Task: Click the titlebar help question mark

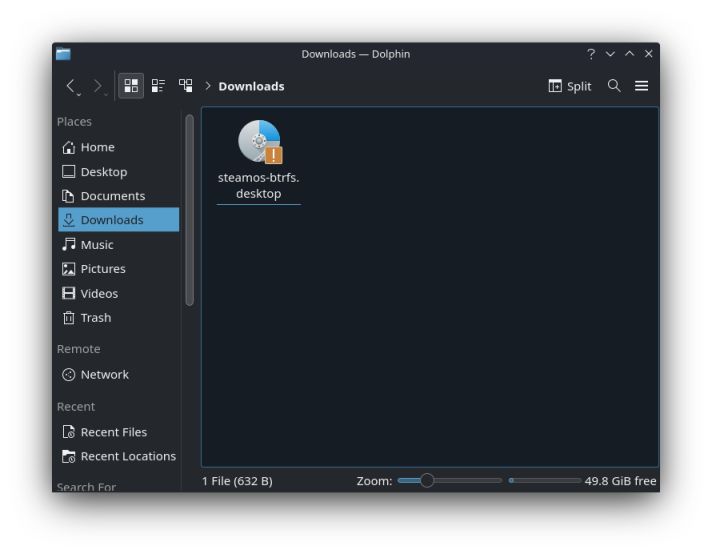Action: pyautogui.click(x=591, y=54)
